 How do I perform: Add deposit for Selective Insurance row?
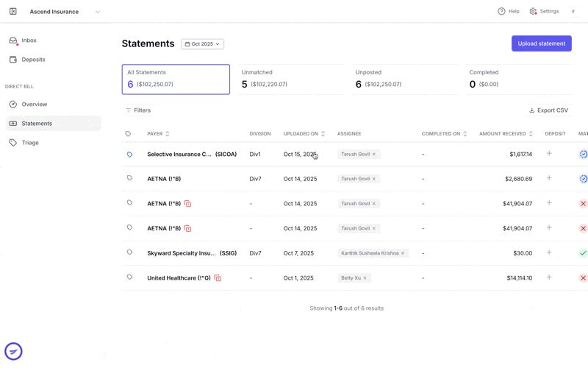pos(549,153)
